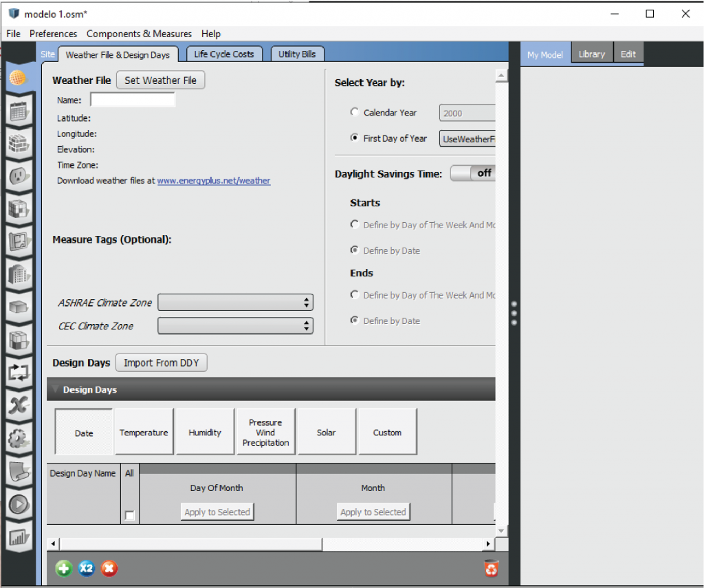Open the Loads tab outlet icon

19,177
